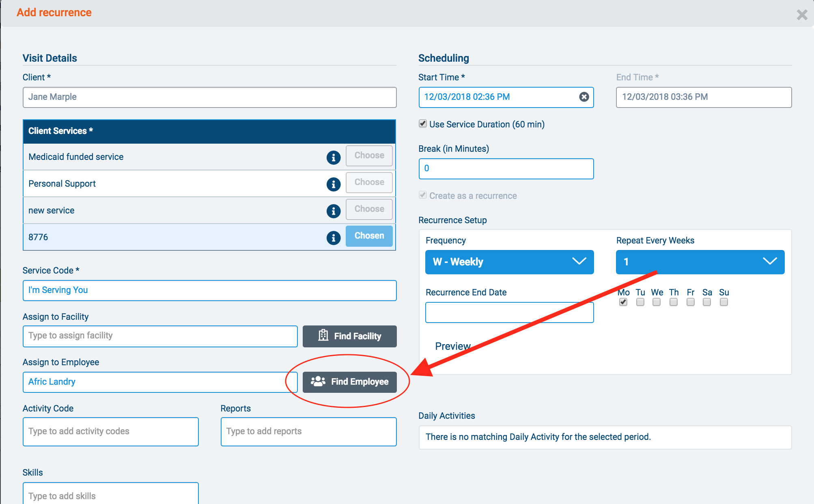This screenshot has height=504, width=814.
Task: Open info icon for service 8776
Action: click(x=334, y=237)
